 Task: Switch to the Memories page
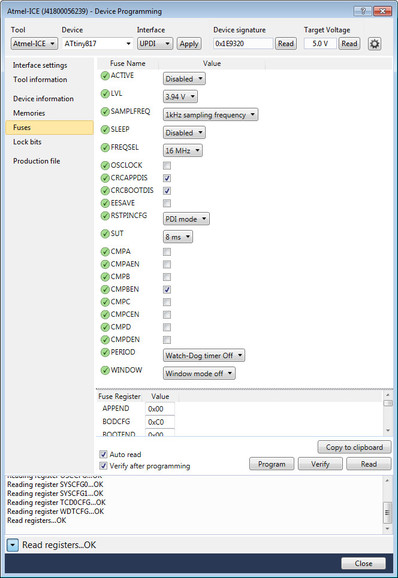pyautogui.click(x=29, y=113)
